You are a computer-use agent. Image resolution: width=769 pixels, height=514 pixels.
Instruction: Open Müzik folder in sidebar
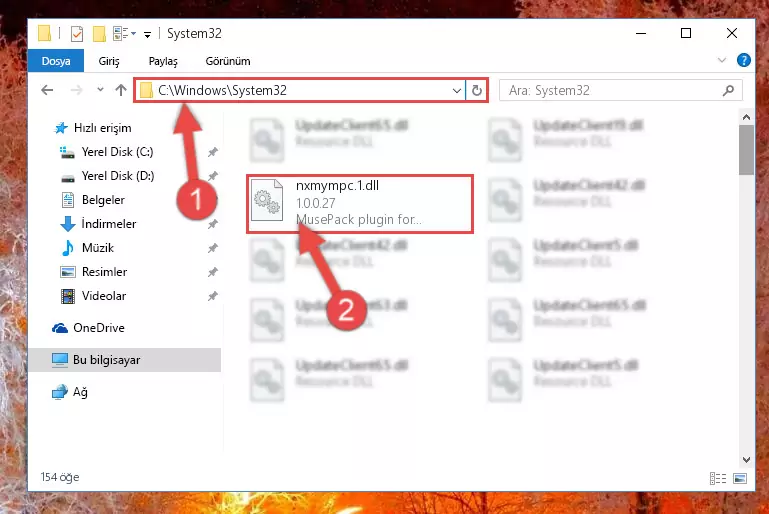coord(98,248)
